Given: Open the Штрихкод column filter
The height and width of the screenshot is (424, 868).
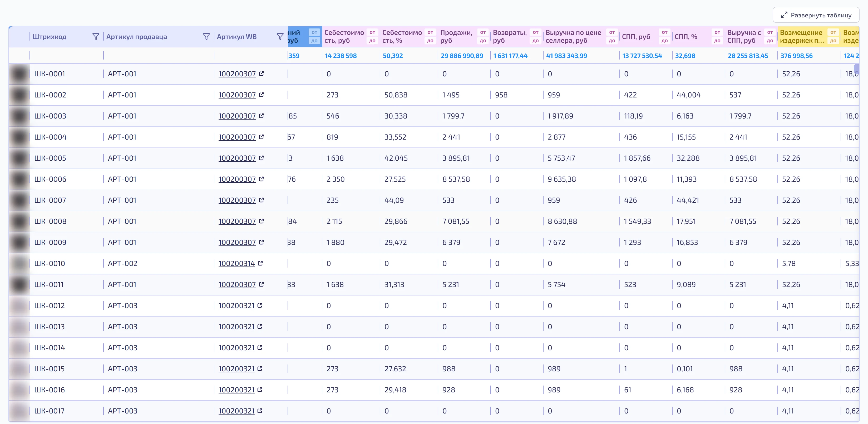Looking at the screenshot, I should point(96,36).
